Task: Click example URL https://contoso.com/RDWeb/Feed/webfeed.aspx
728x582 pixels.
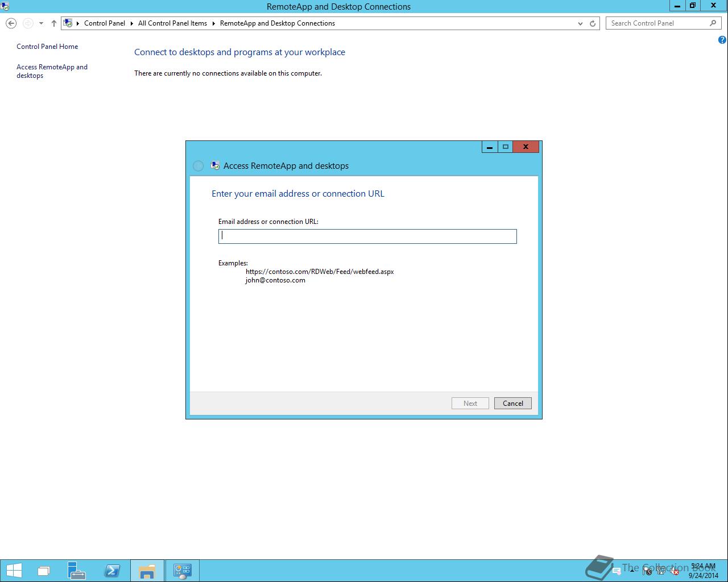Action: (x=320, y=272)
